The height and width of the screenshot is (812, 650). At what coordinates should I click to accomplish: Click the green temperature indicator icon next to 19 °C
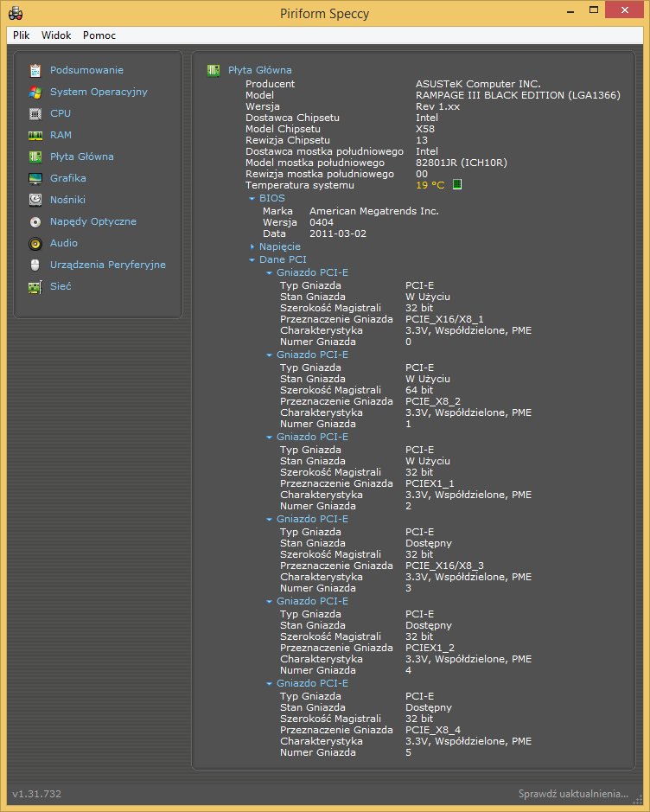click(457, 184)
